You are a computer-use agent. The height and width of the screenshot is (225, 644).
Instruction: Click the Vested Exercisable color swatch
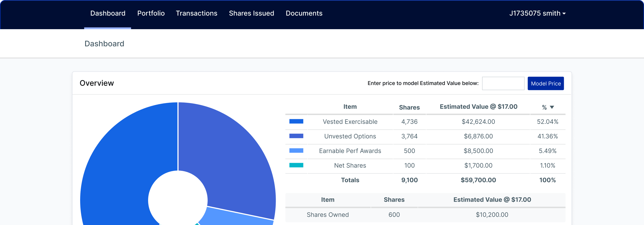point(296,121)
